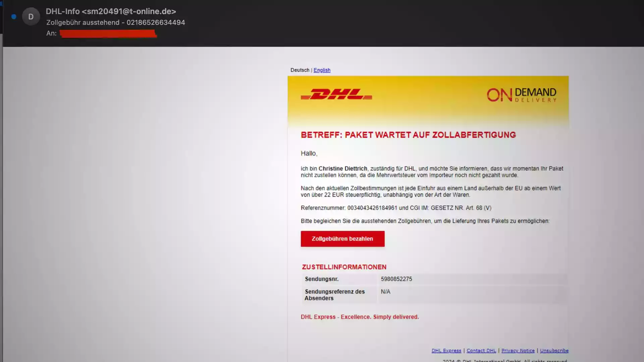This screenshot has height=362, width=644.
Task: Click the On Demand Delivery logo
Action: 522,95
